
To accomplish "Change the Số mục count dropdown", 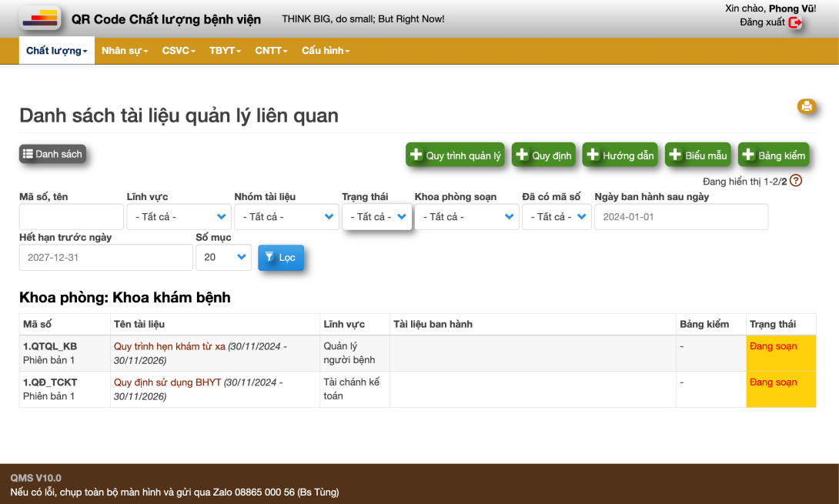I will pyautogui.click(x=223, y=258).
